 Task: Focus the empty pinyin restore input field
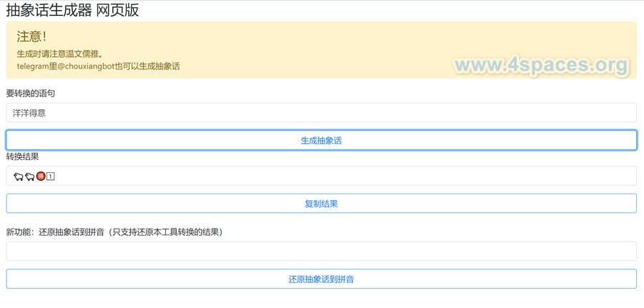[321, 252]
